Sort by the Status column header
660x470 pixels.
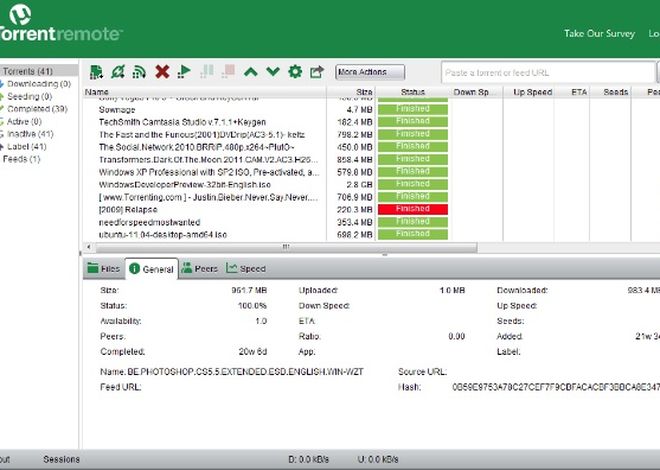click(x=413, y=92)
